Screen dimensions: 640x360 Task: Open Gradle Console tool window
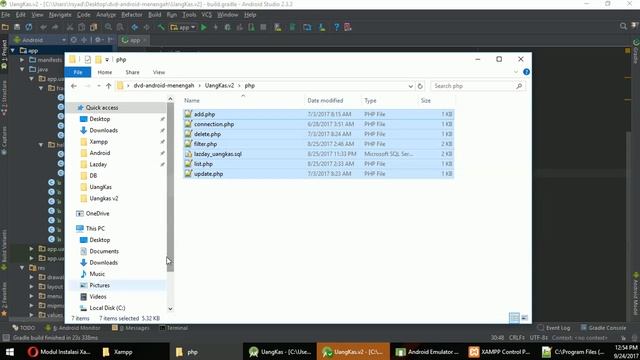point(603,328)
